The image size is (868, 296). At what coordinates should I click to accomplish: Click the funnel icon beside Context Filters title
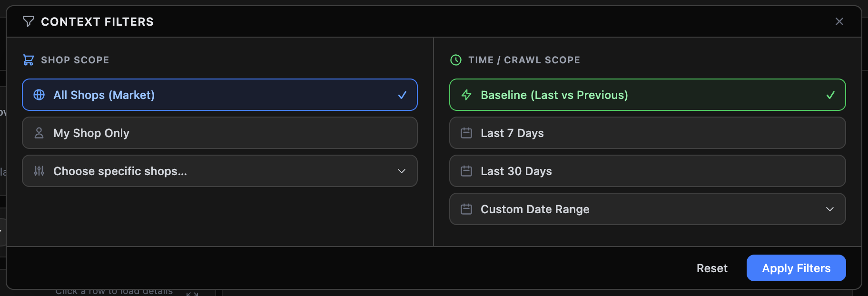(x=29, y=21)
